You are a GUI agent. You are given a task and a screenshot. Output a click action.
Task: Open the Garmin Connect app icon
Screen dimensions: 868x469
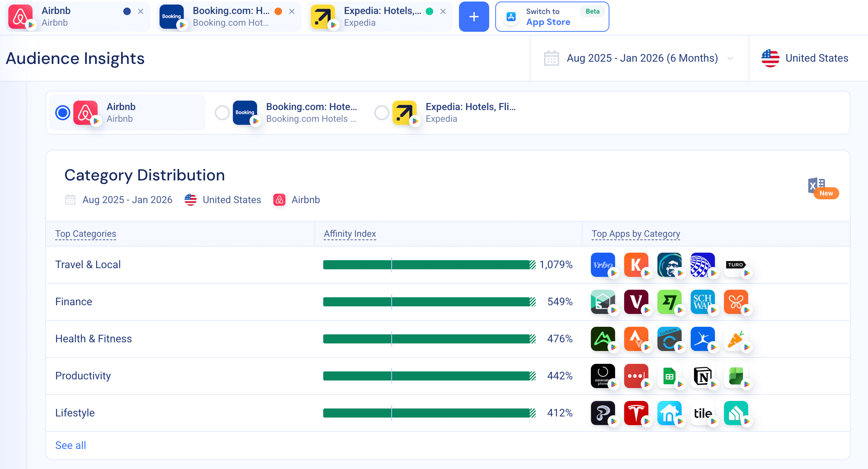coord(669,339)
